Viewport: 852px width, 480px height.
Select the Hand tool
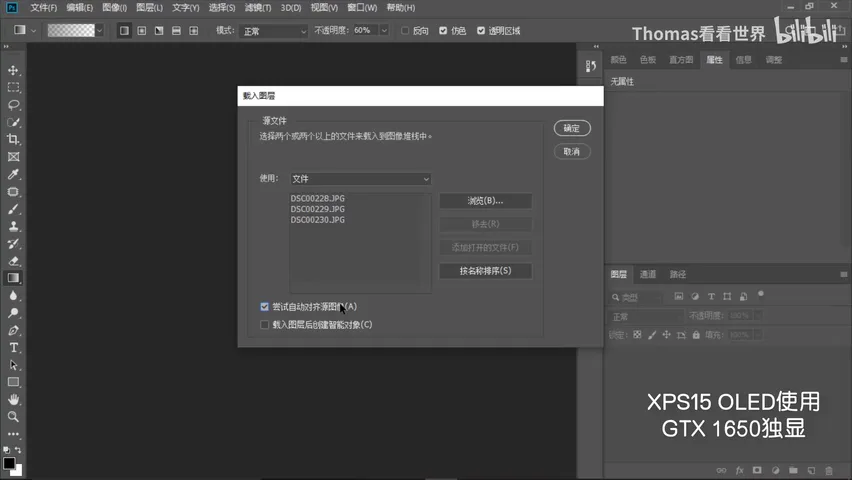14,400
